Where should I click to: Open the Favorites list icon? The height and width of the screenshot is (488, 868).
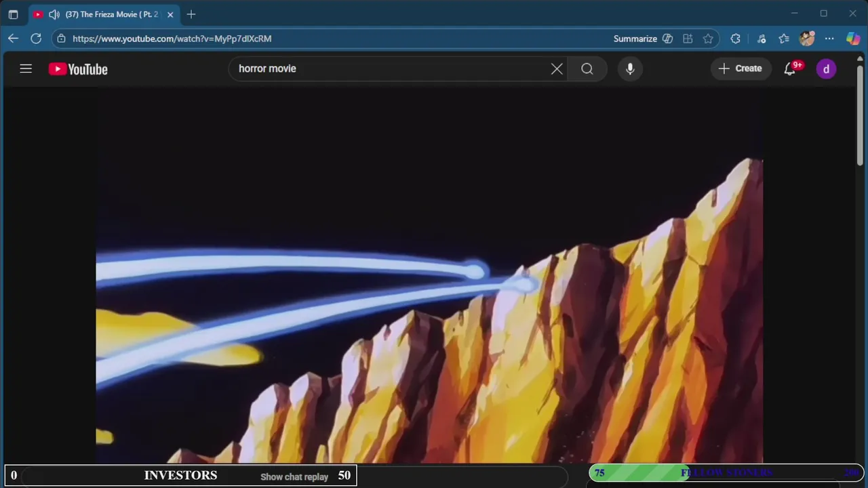784,39
